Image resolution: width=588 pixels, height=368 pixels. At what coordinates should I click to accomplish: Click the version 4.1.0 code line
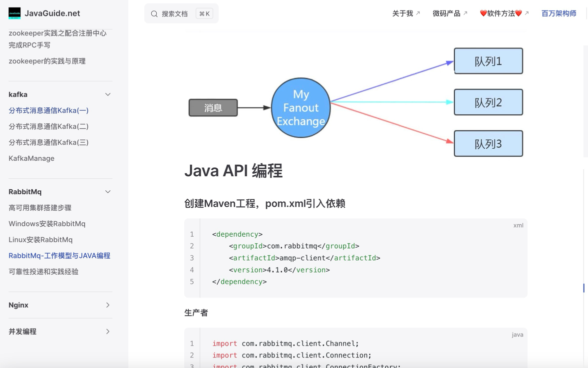(280, 270)
